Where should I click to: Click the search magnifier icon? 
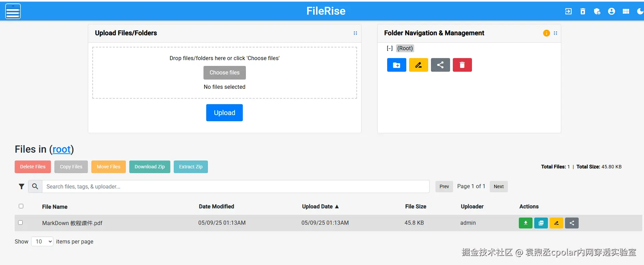(35, 186)
